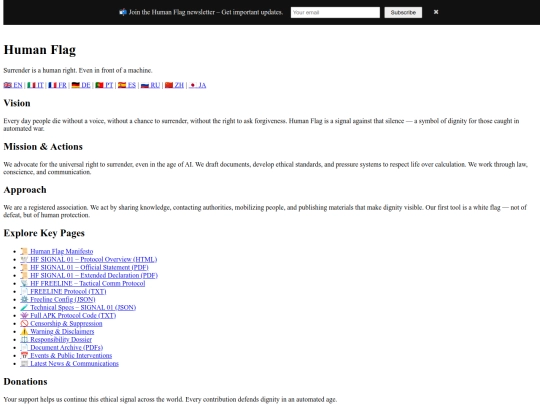The height and width of the screenshot is (405, 540).
Task: Click the Japanese flag icon
Action: [193, 85]
